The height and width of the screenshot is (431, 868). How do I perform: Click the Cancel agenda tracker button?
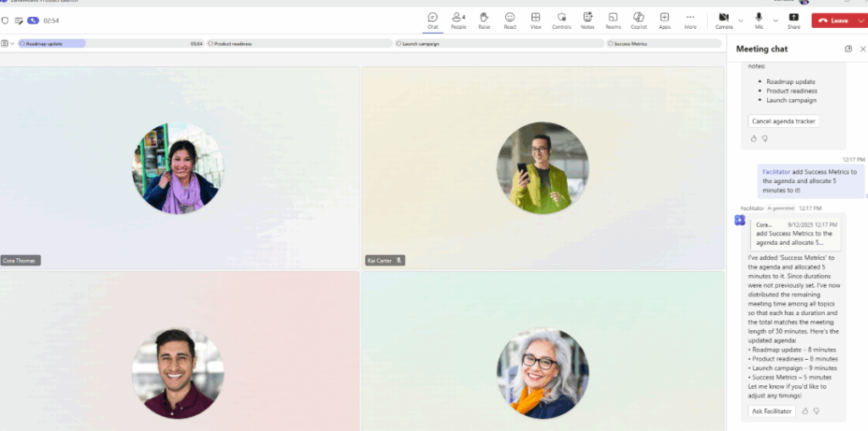coord(783,121)
